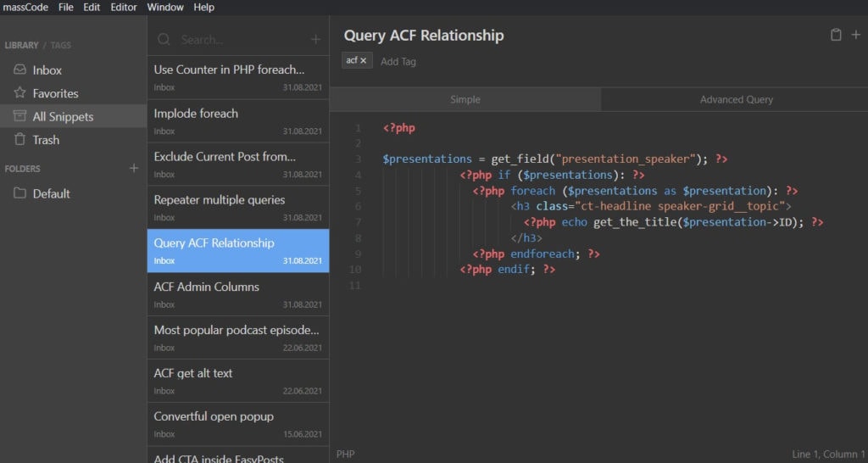Add new fragment tab via top-right plus
The height and width of the screenshot is (463, 868).
tap(855, 35)
